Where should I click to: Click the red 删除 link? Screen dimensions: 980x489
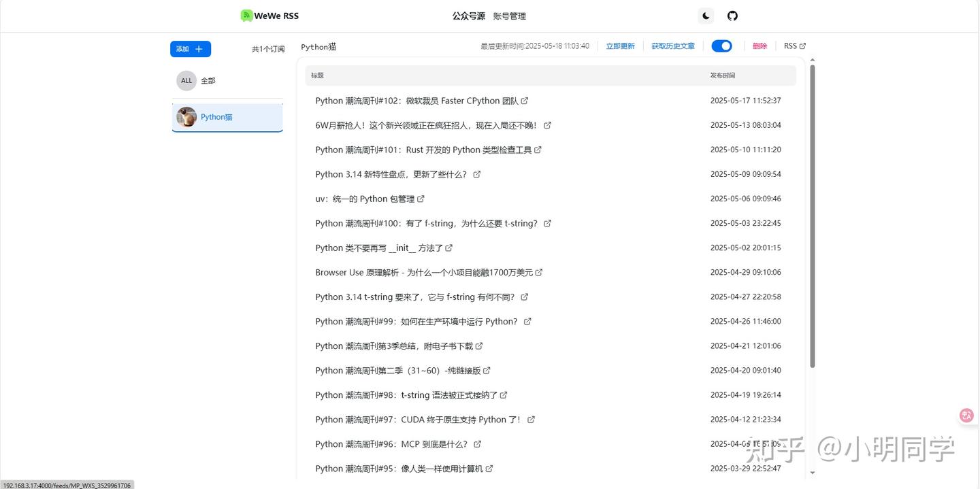tap(759, 46)
